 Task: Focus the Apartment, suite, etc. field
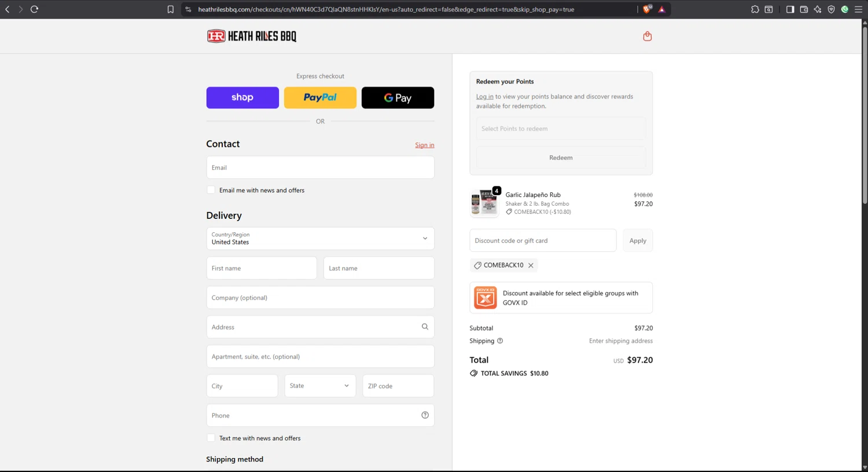point(320,357)
